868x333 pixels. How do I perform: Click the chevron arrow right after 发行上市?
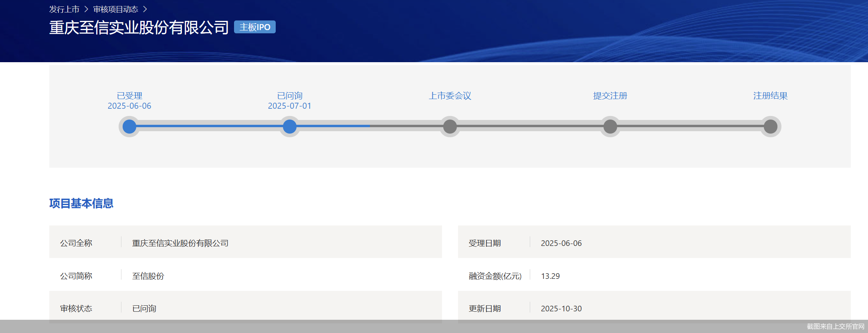tap(86, 9)
